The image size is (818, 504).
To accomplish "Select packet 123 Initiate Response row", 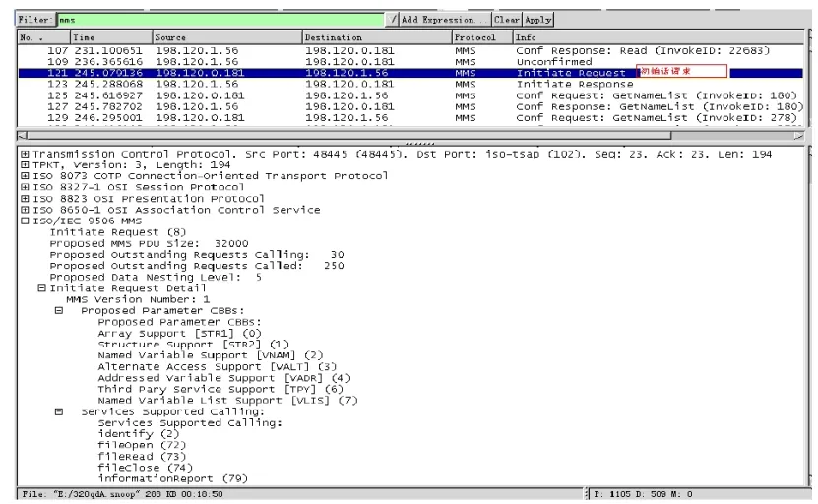I will (394, 85).
